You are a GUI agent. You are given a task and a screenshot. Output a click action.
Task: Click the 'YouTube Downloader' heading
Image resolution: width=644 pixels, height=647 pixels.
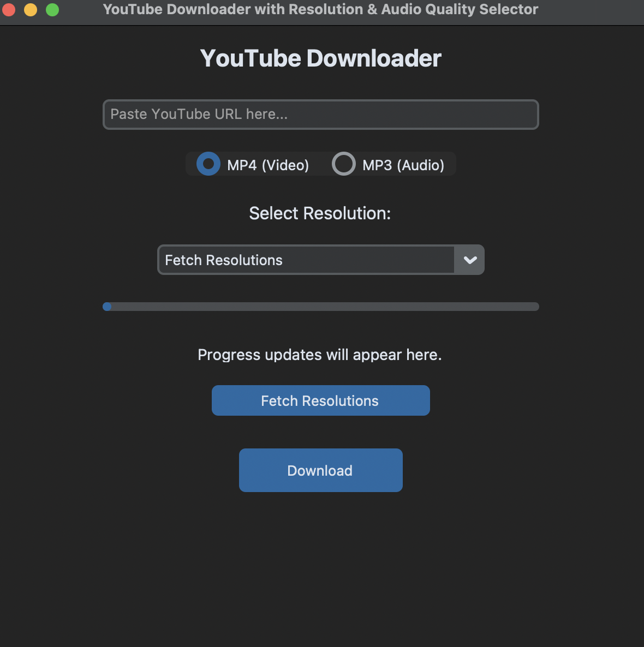point(321,58)
